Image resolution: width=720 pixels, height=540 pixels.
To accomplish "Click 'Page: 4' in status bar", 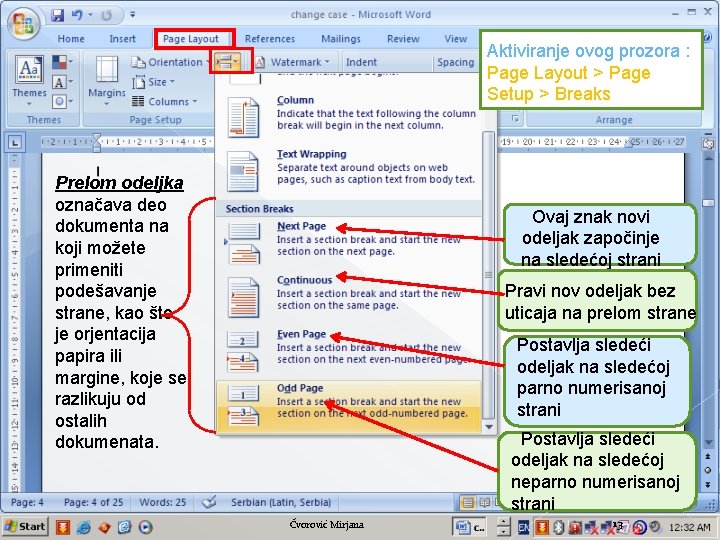I will tap(27, 502).
